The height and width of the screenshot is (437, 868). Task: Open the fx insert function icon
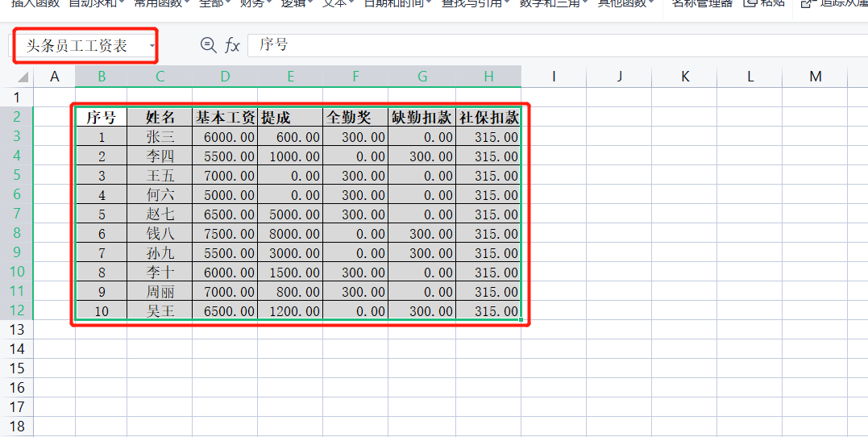tap(232, 45)
